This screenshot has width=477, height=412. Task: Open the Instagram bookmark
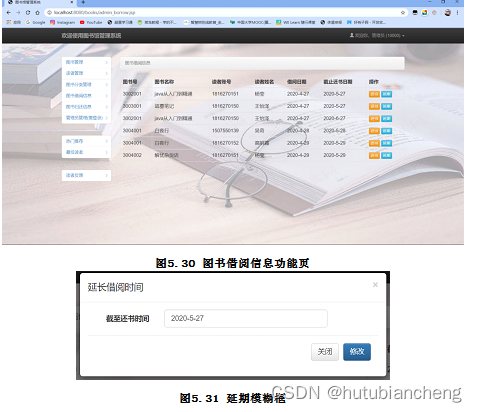click(63, 22)
